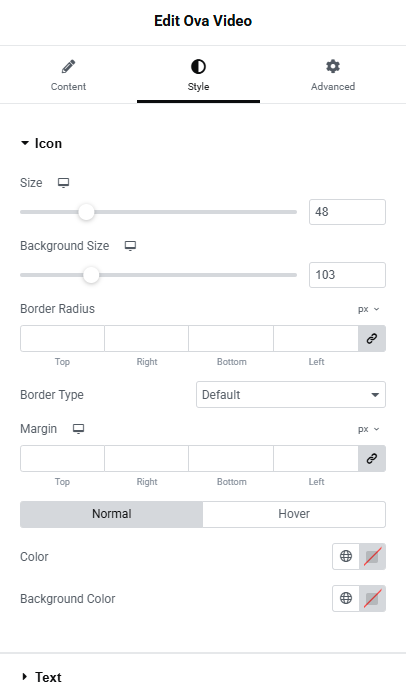The width and height of the screenshot is (406, 697).
Task: Click the half-circle Style icon
Action: [198, 67]
